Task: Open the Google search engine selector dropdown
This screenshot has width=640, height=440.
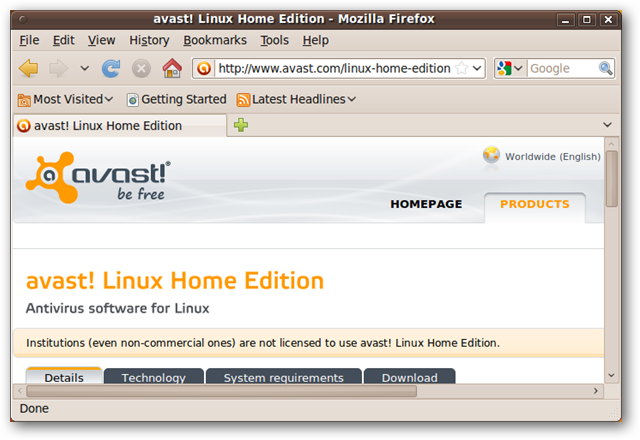Action: point(510,68)
